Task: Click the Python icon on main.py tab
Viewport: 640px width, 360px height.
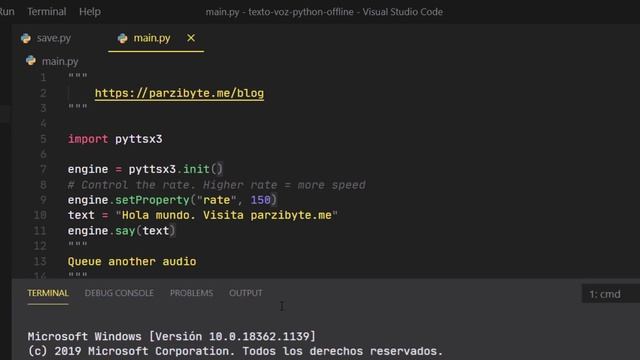Action: click(x=122, y=38)
